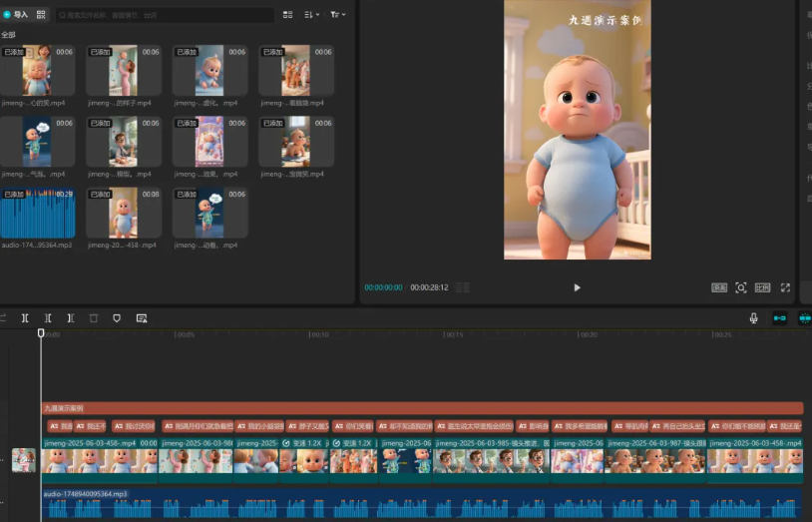This screenshot has width=812, height=522.
Task: Focus the media search input field
Action: click(165, 15)
